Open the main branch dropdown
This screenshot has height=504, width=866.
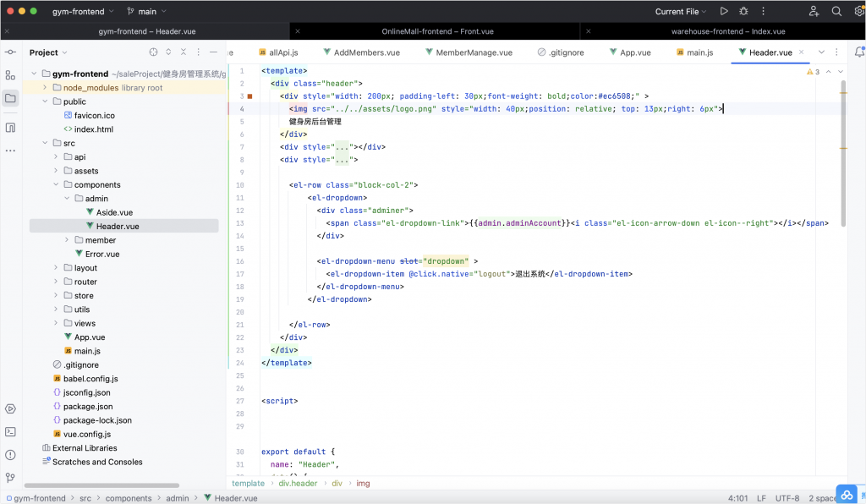[x=147, y=12]
